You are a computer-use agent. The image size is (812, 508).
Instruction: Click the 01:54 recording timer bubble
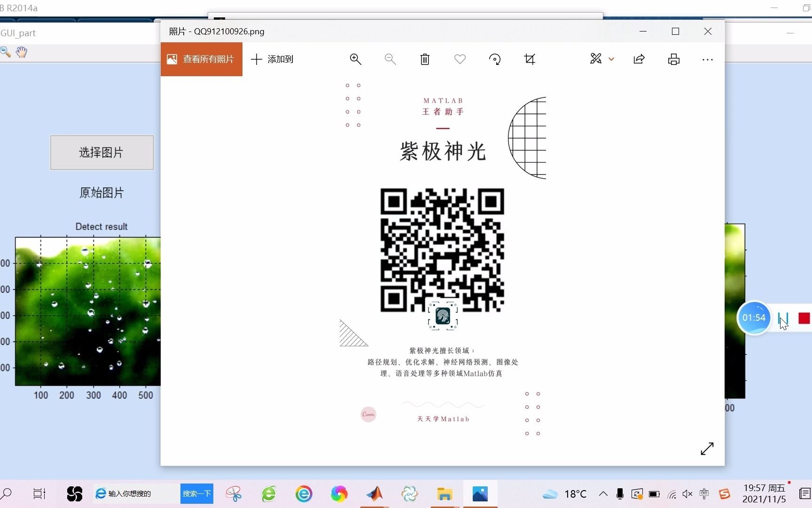tap(754, 318)
